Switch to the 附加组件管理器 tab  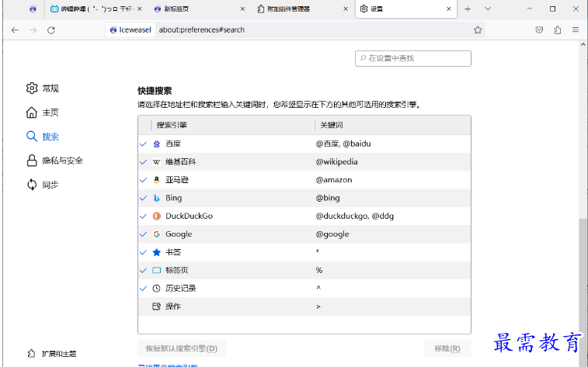[298, 9]
